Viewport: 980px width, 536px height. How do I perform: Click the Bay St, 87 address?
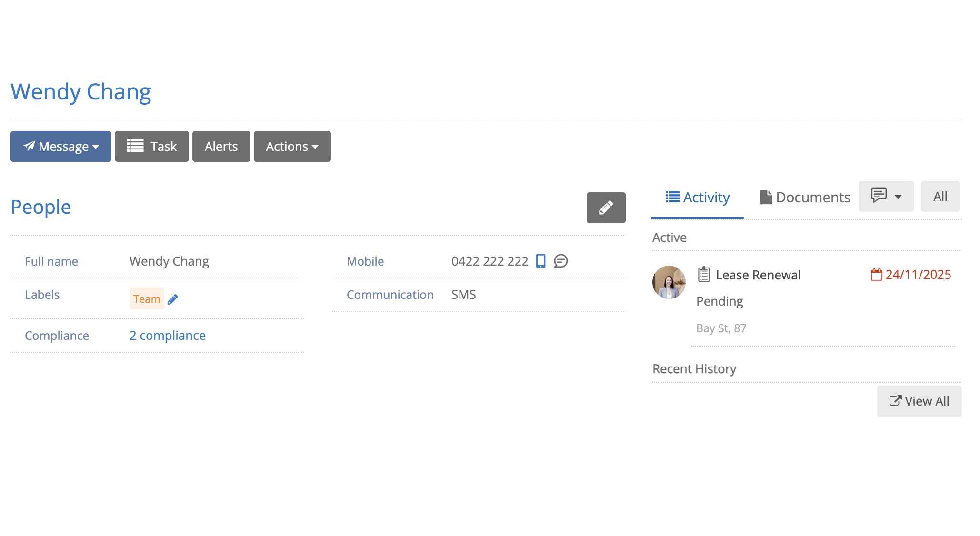coord(721,328)
